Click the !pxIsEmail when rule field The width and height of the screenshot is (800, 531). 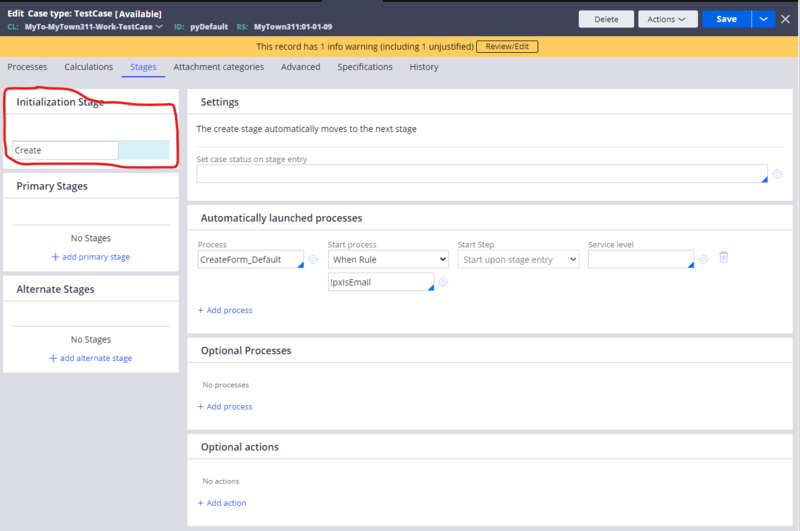[381, 282]
